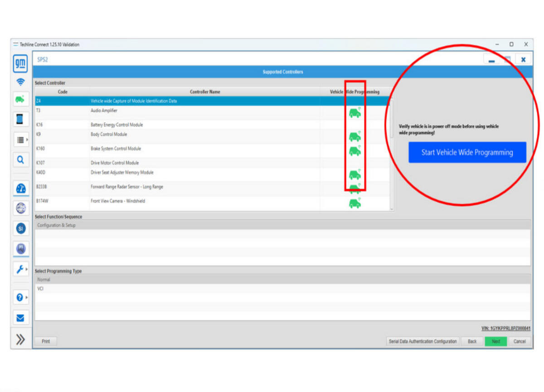
Task: Expand the list menu icon with arrow
Action: click(x=20, y=140)
